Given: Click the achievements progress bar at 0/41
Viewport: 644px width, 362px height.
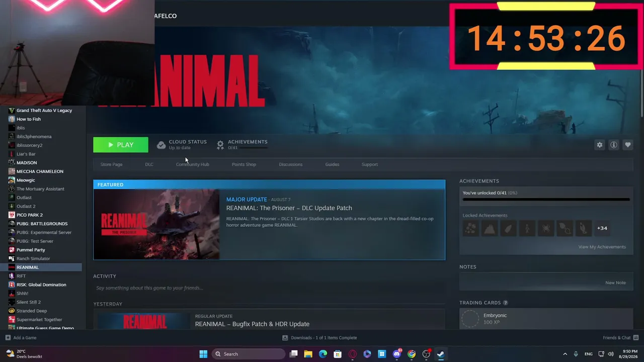Looking at the screenshot, I should click(546, 200).
